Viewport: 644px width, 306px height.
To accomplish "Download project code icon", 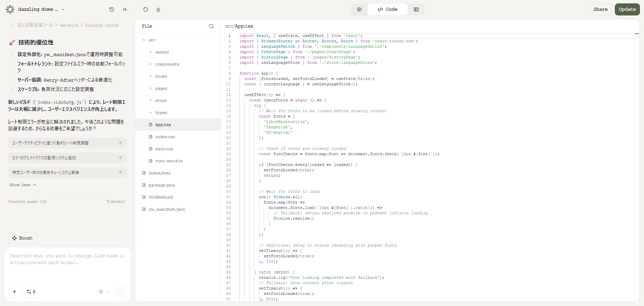I will coord(158,9).
